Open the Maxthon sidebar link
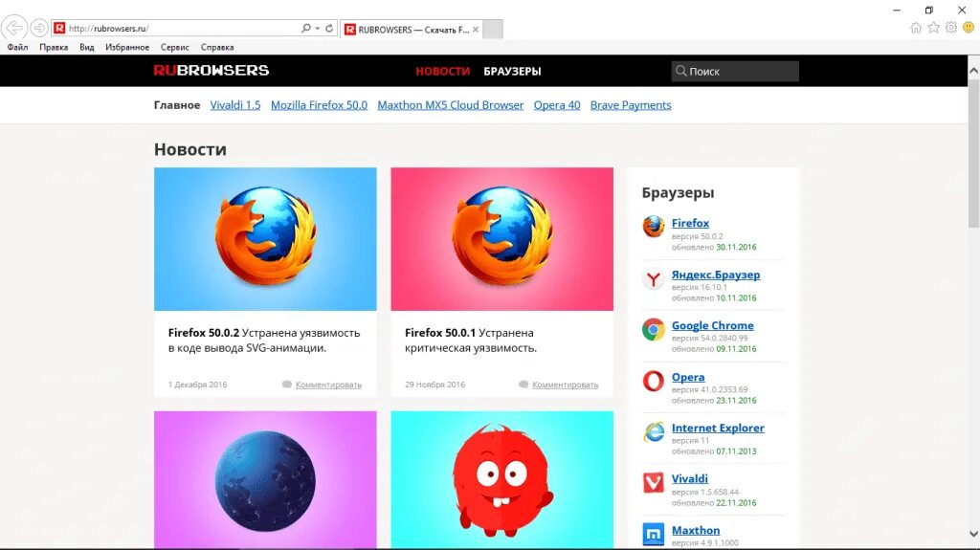 (696, 530)
